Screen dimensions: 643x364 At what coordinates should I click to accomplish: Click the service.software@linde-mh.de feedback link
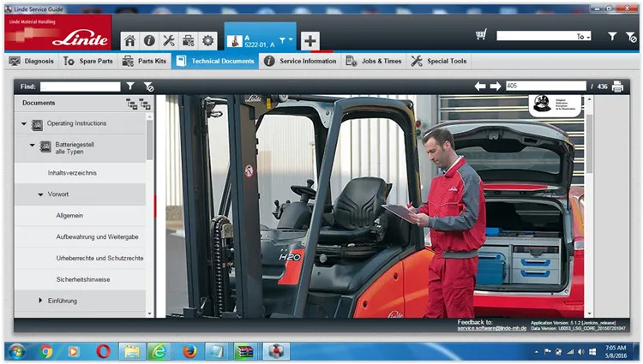492,328
